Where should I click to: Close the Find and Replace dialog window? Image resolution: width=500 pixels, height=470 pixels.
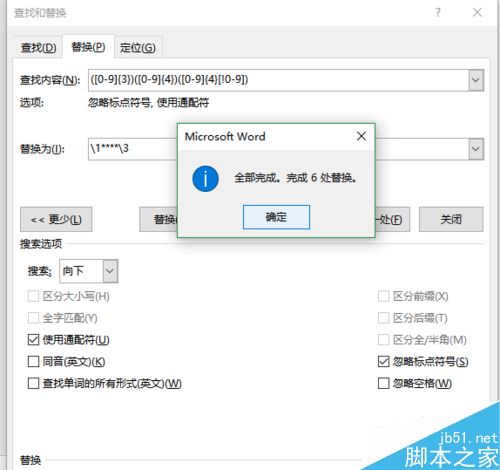click(477, 13)
